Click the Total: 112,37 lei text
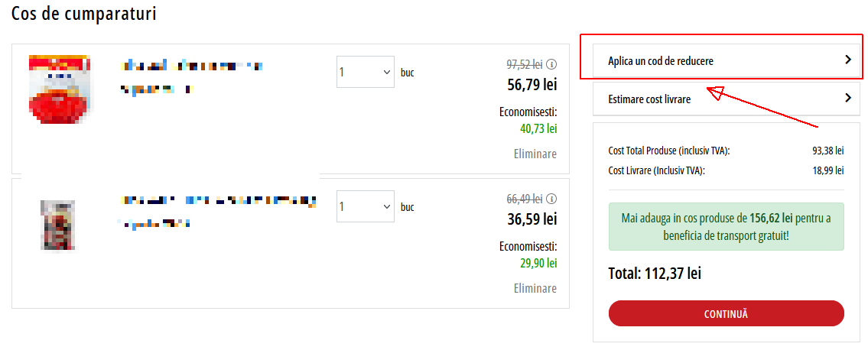Image resolution: width=868 pixels, height=350 pixels. point(655,273)
